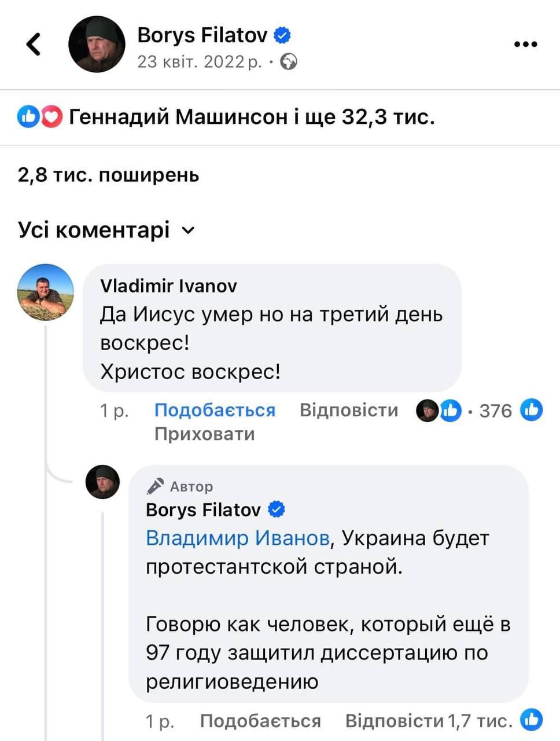Tap the thumbs-up icon next to 376
The image size is (560, 741).
531,410
